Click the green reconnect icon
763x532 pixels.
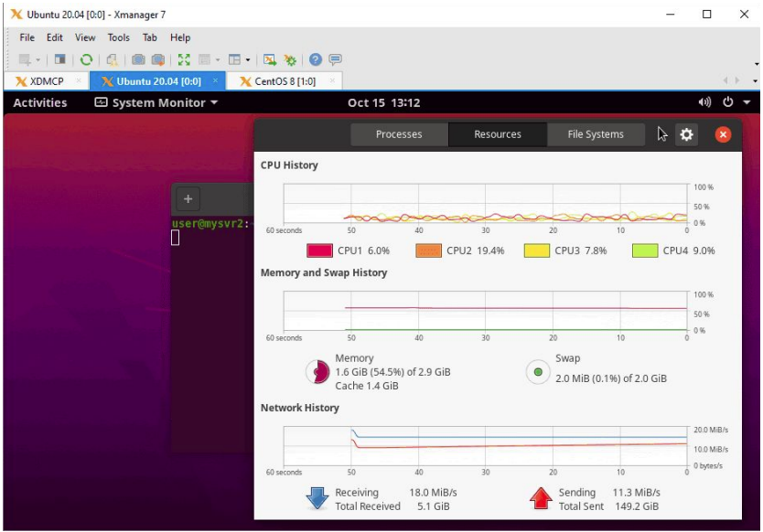point(86,59)
